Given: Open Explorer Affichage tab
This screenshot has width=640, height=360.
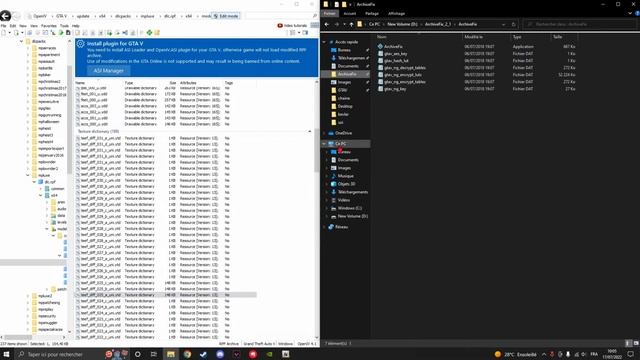Looking at the screenshot, I should (396, 13).
